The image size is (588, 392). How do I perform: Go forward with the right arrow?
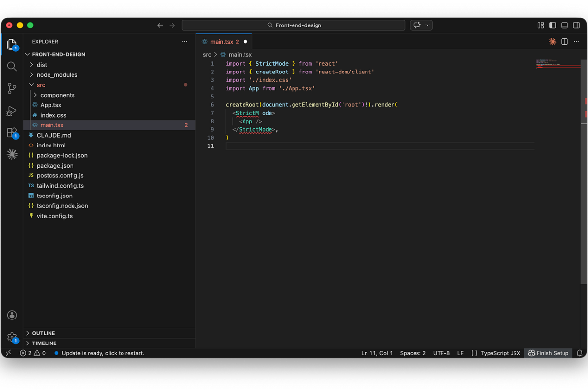[172, 25]
